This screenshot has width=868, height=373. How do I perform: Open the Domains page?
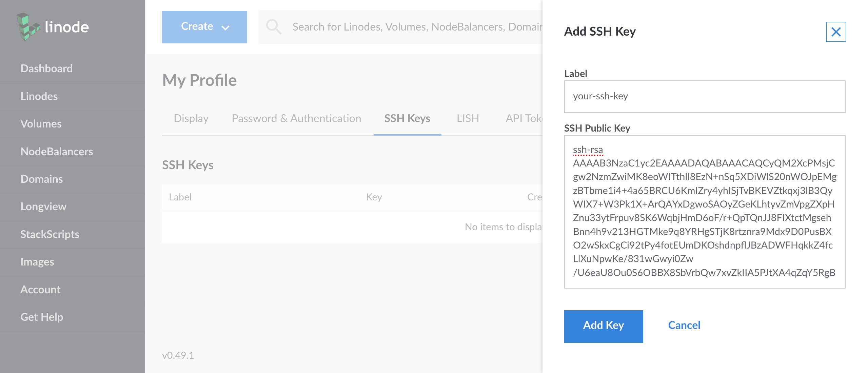(x=42, y=179)
